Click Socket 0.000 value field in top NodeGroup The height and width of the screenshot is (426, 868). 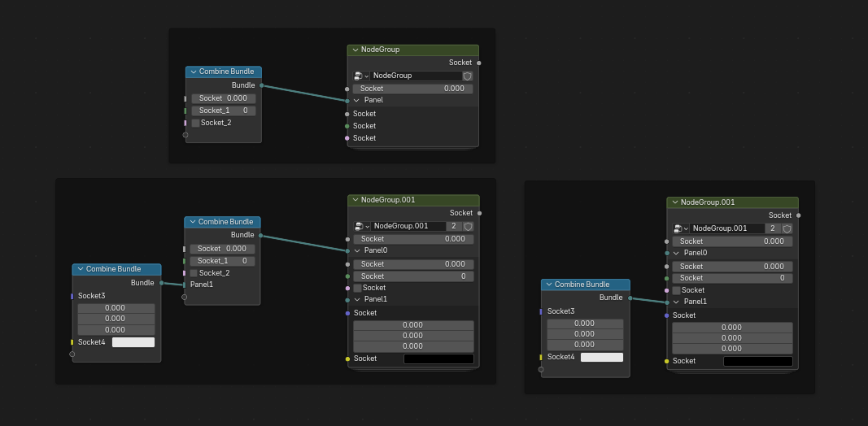(x=413, y=89)
